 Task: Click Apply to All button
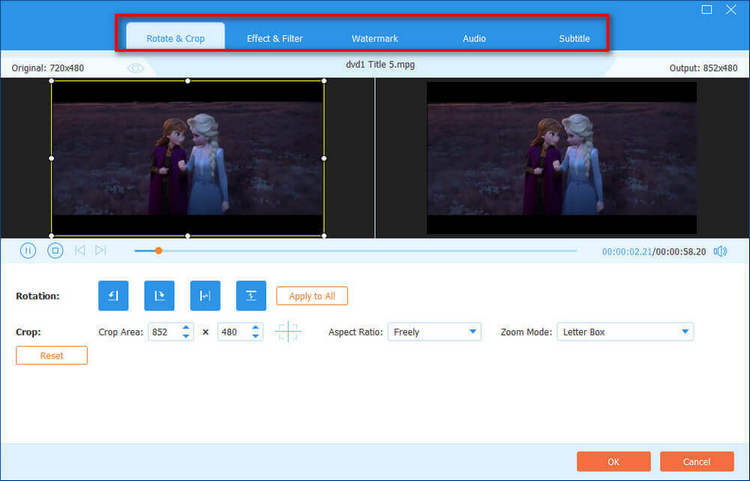click(312, 296)
